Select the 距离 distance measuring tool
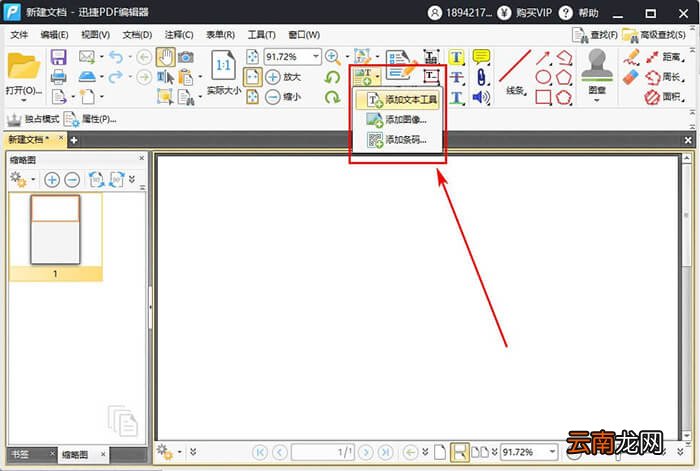This screenshot has width=700, height=471. [665, 57]
